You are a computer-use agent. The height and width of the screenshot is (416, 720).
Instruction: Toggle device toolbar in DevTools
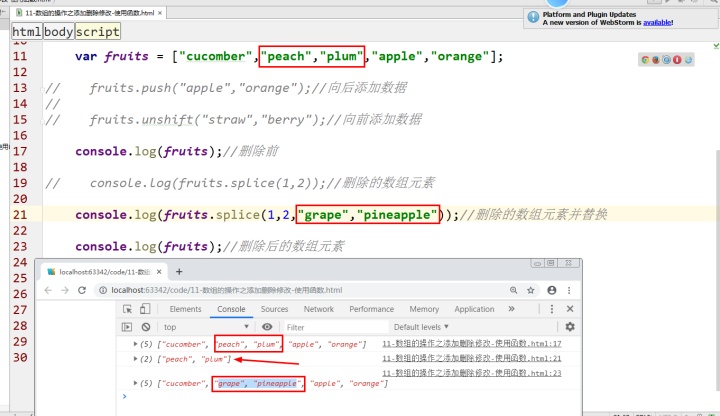click(x=145, y=309)
